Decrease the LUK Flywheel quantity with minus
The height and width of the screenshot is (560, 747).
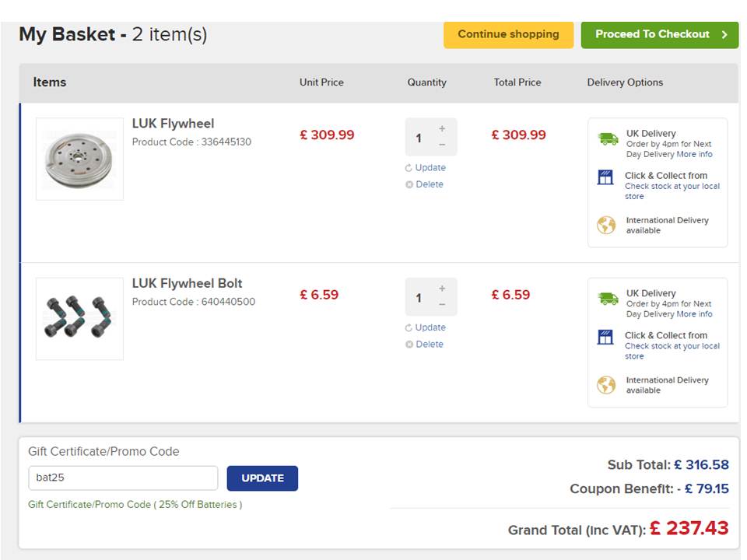[x=442, y=145]
